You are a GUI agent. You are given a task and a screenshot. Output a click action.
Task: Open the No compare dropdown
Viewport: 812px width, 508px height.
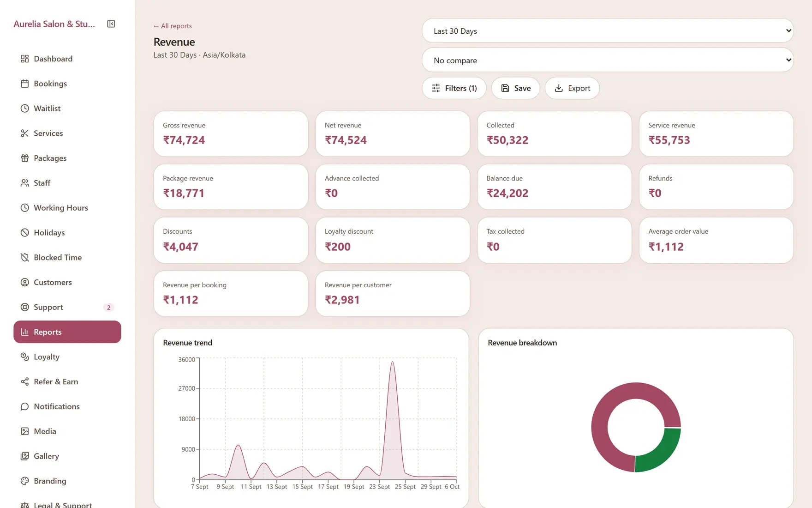pyautogui.click(x=607, y=60)
